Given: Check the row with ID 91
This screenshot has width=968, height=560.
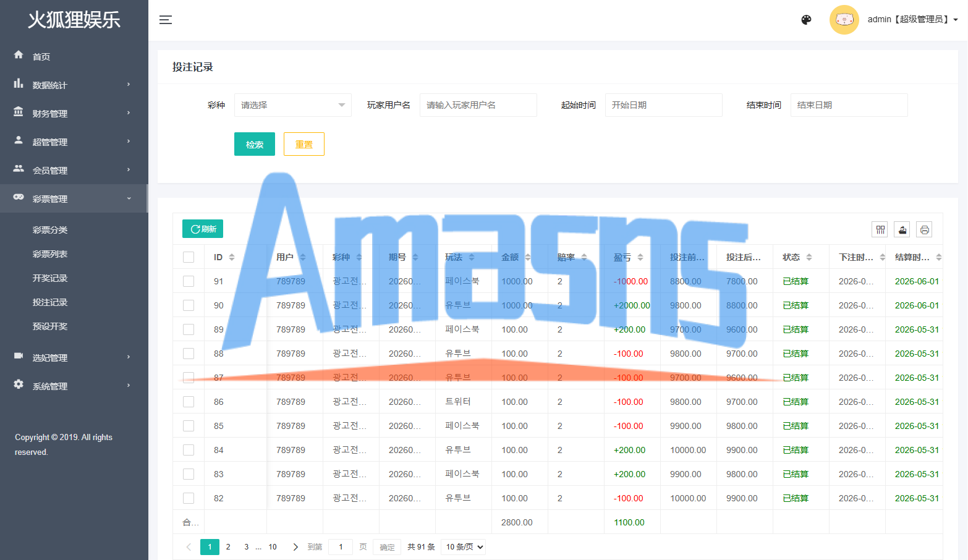Looking at the screenshot, I should [189, 281].
